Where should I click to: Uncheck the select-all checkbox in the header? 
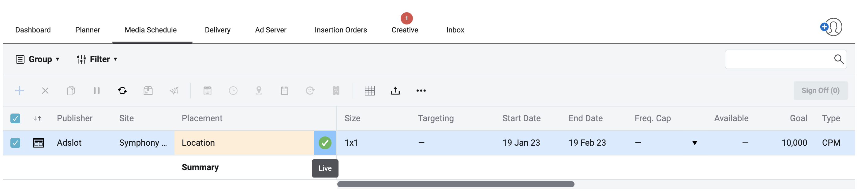pyautogui.click(x=15, y=118)
